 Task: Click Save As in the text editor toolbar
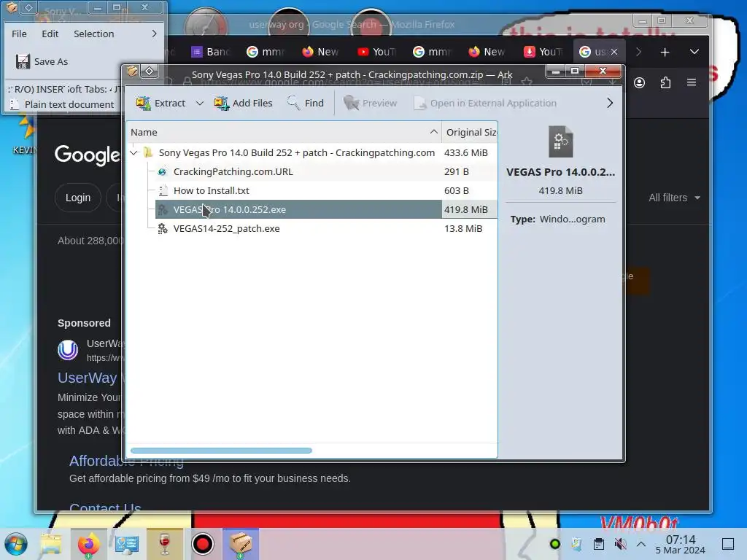[42, 61]
